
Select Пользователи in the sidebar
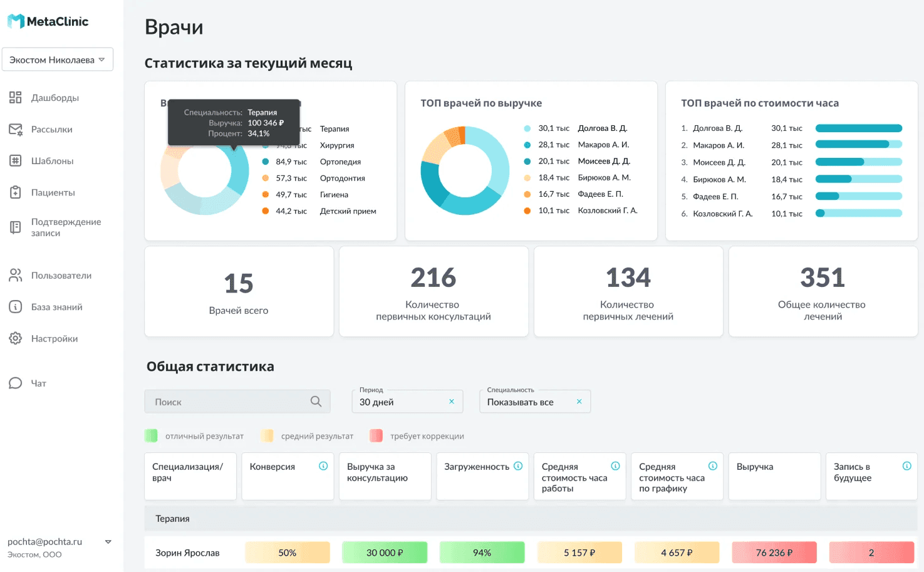click(61, 275)
